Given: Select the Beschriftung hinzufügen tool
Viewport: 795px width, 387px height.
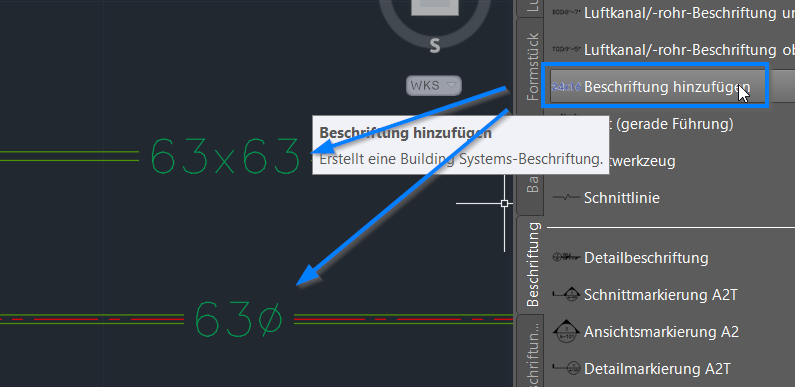Looking at the screenshot, I should 667,87.
